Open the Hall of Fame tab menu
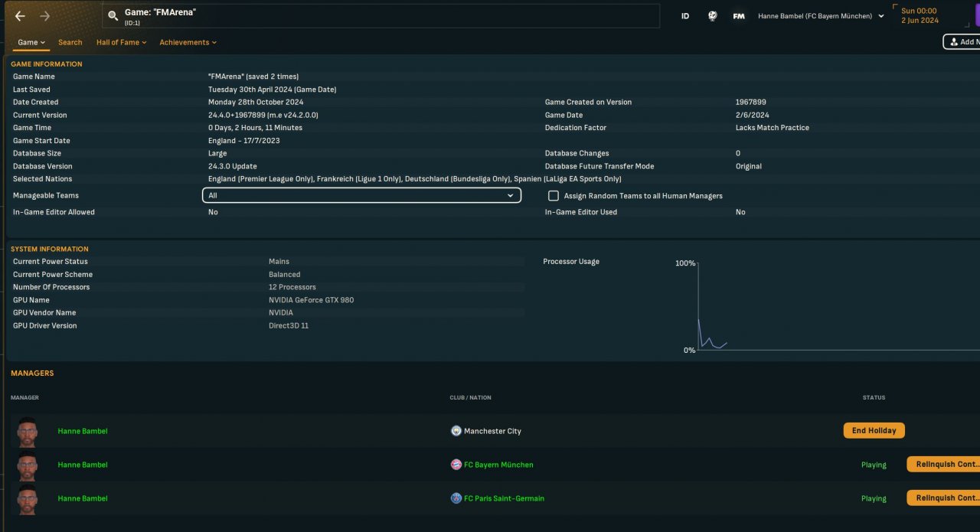Image resolution: width=980 pixels, height=532 pixels. point(121,43)
